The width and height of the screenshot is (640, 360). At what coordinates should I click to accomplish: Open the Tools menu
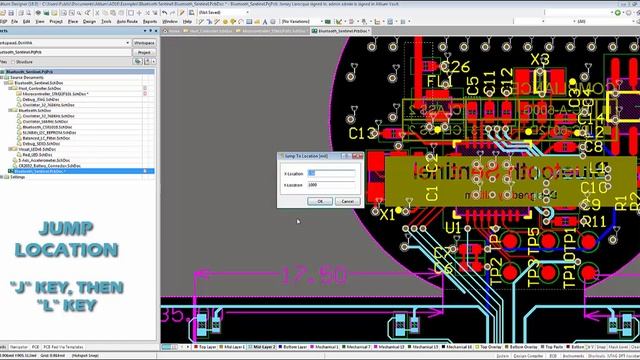point(106,21)
